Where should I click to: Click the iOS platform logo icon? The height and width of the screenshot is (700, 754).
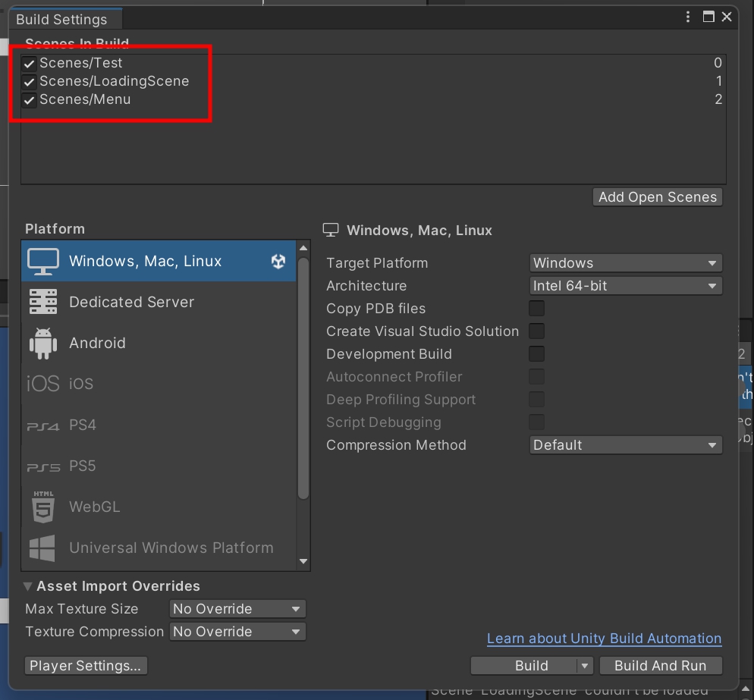pyautogui.click(x=42, y=384)
